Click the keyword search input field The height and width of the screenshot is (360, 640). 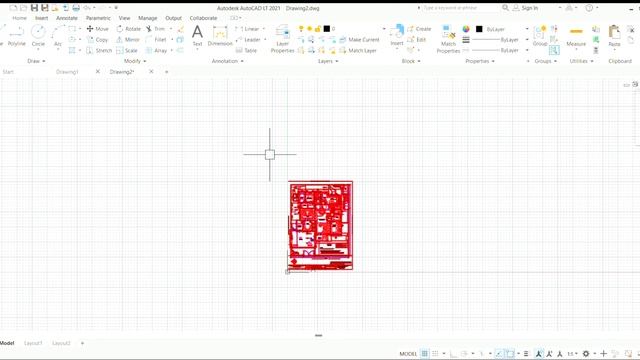coord(459,8)
